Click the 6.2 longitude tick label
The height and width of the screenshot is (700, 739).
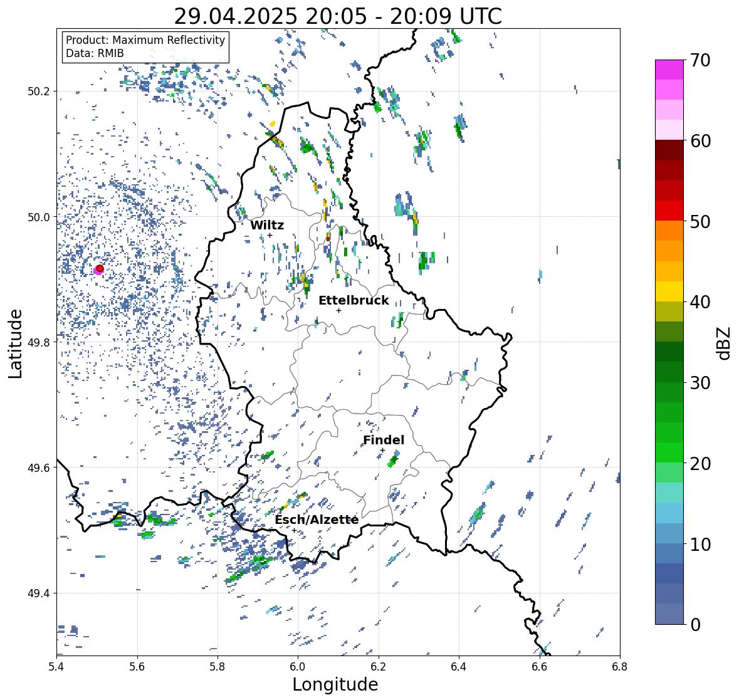pos(379,667)
